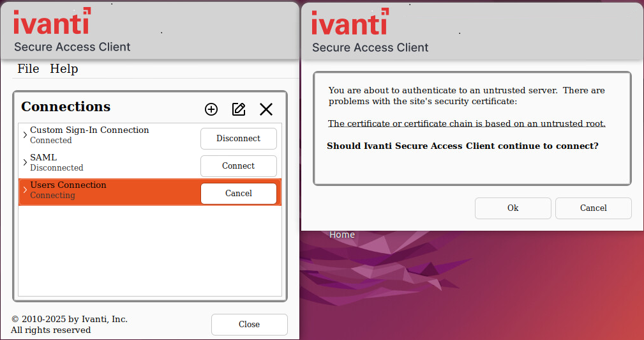The image size is (644, 340).
Task: Click the Connections panel heading
Action: tap(66, 107)
